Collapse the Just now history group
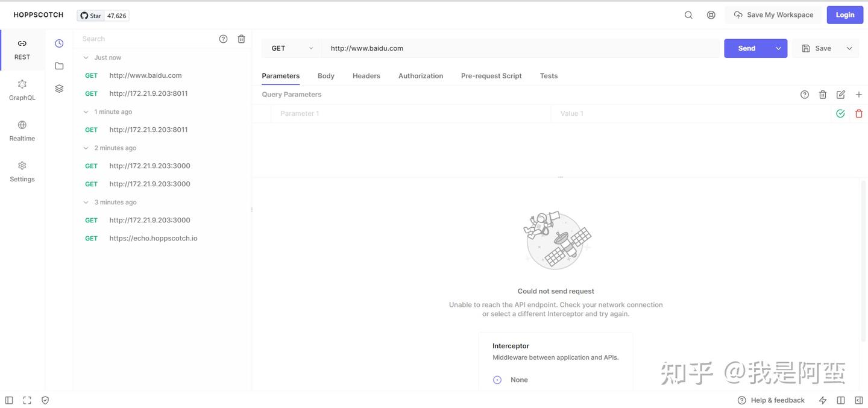The image size is (868, 408). (x=86, y=57)
